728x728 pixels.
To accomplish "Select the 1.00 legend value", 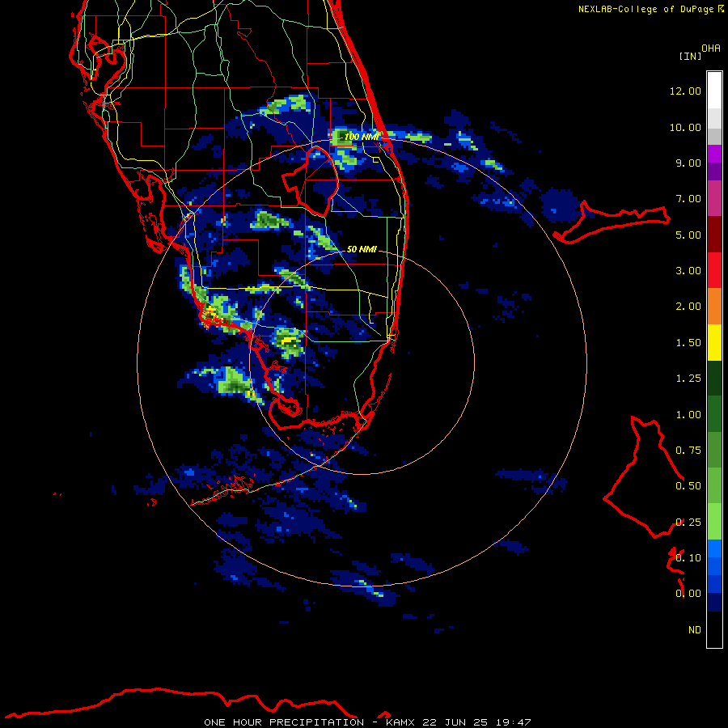I will click(688, 415).
